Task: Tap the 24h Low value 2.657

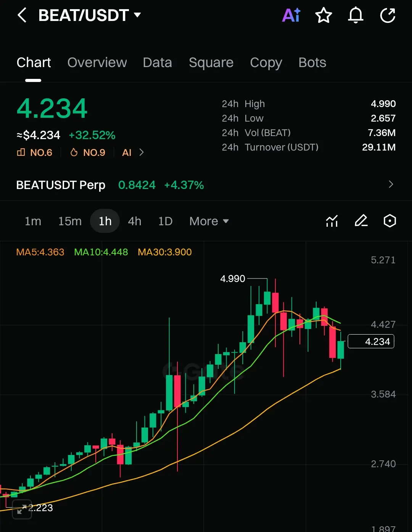Action: coord(383,118)
